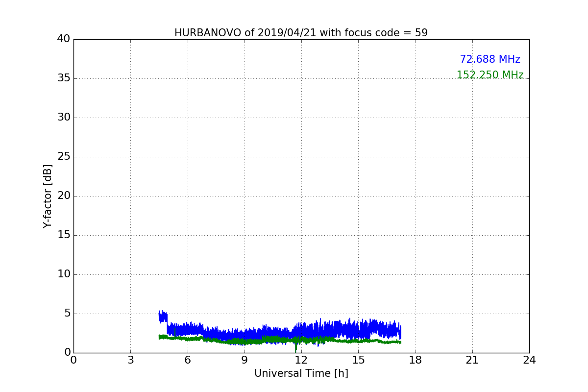Click x-axis tick label 24
This screenshot has width=588, height=392.
click(x=529, y=360)
